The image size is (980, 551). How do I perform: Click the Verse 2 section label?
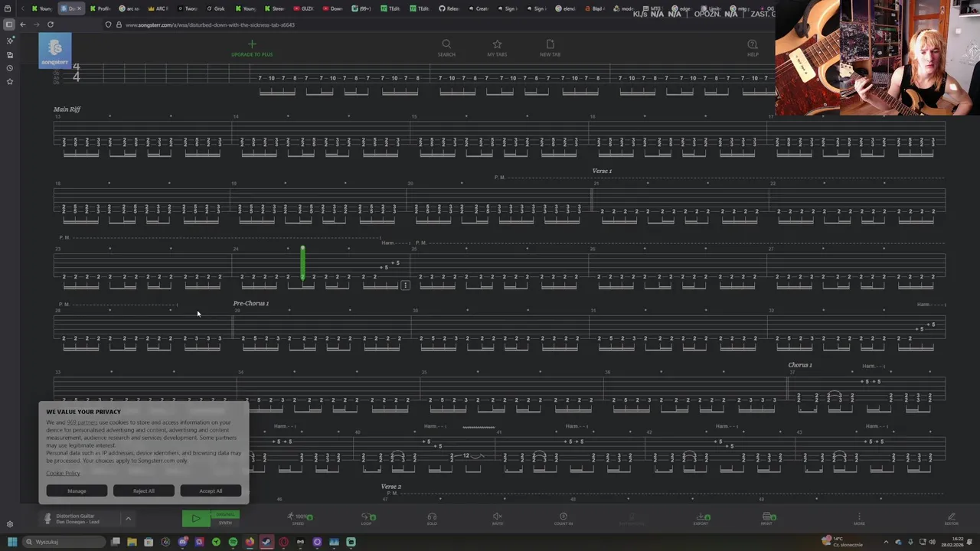[391, 487]
